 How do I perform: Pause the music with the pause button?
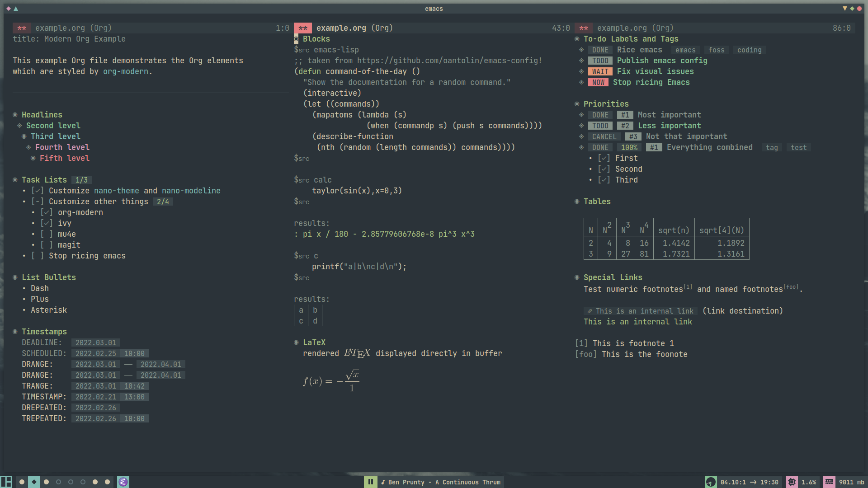(x=370, y=482)
